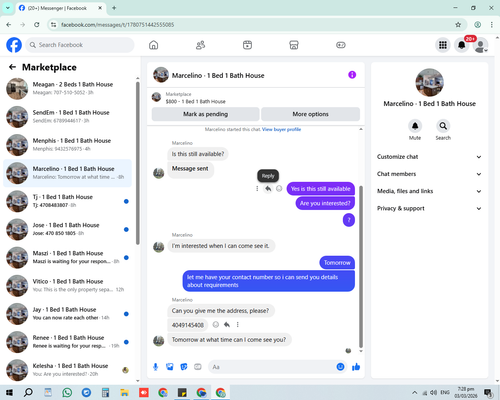Open a new browser tab

114,8
